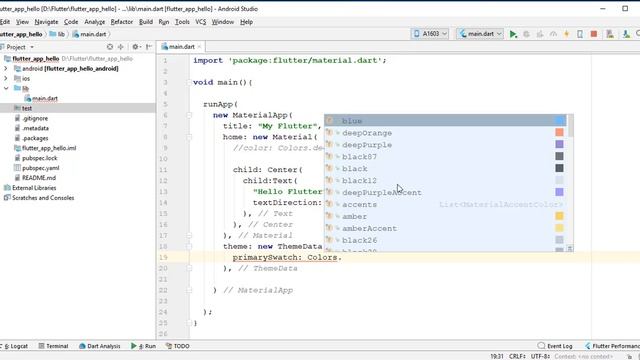Open the Event Log panel
Screen dimensions: 640x360
(555, 346)
